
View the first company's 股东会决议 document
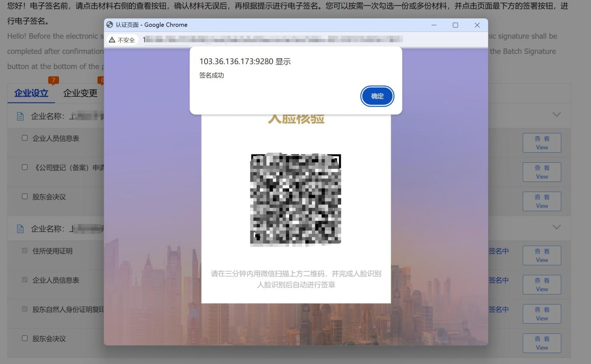pos(542,201)
